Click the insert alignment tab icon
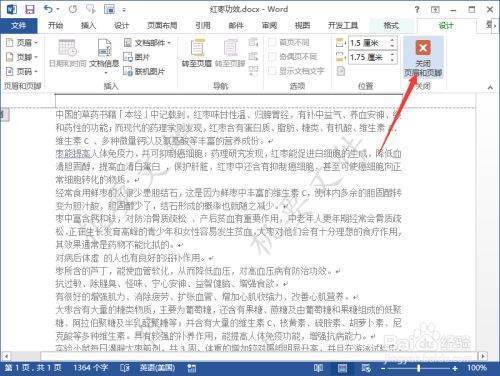Image resolution: width=500 pixels, height=376 pixels. click(x=341, y=71)
